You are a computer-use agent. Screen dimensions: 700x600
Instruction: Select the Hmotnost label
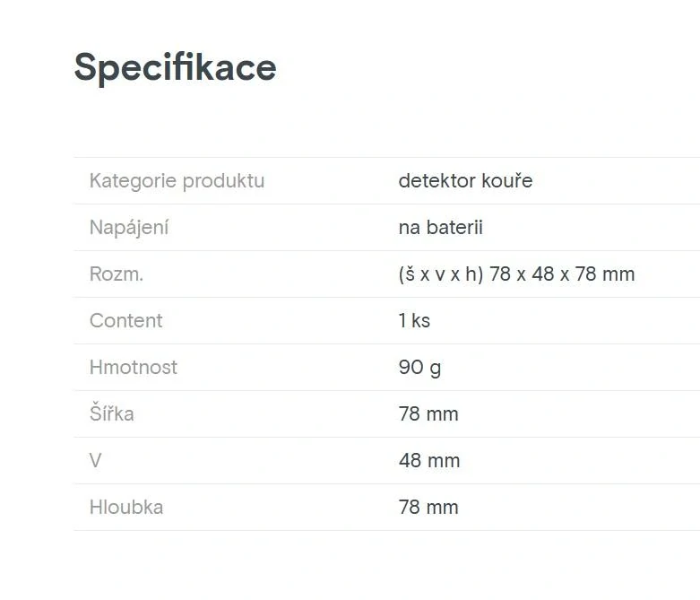click(134, 368)
